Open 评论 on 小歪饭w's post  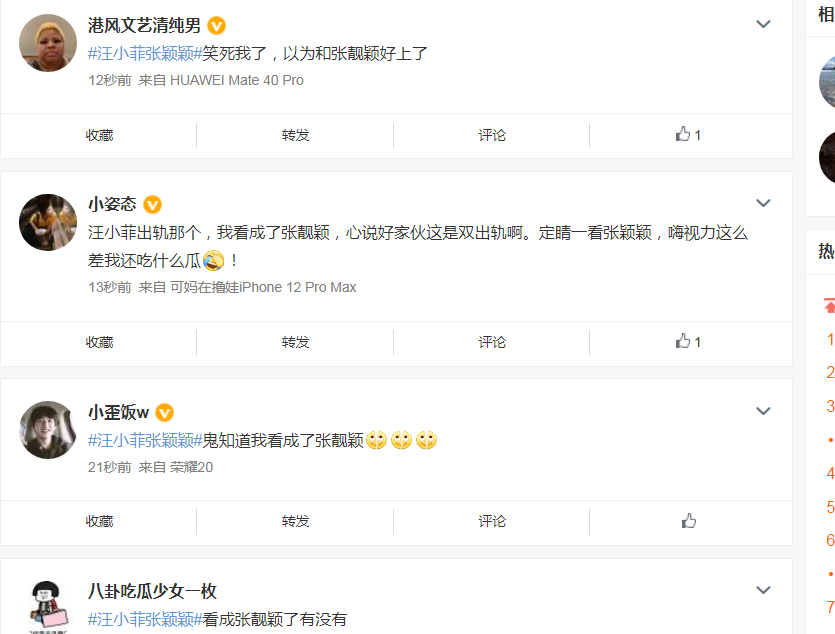pos(492,521)
